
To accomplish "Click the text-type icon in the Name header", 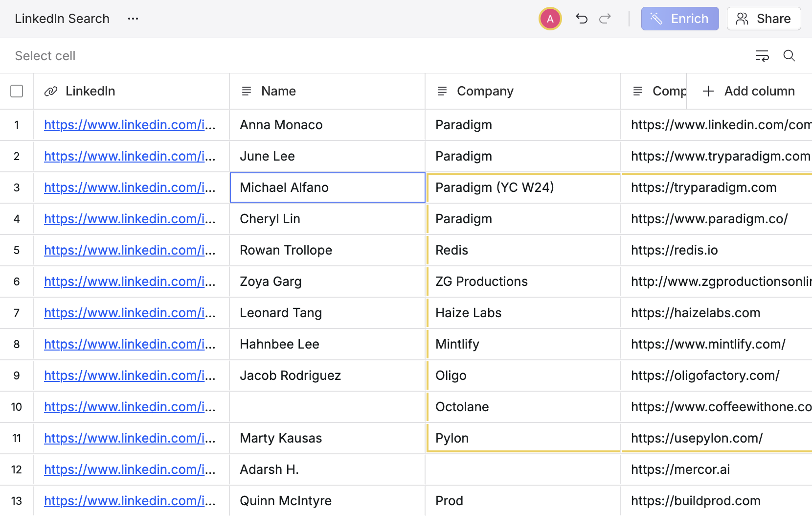I will [247, 91].
